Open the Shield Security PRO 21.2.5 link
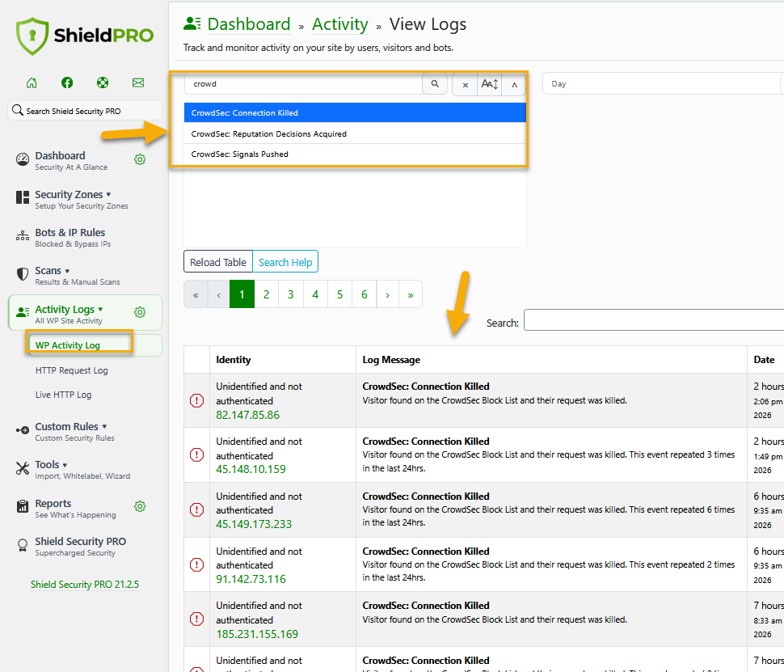The width and height of the screenshot is (784, 672). [x=85, y=585]
